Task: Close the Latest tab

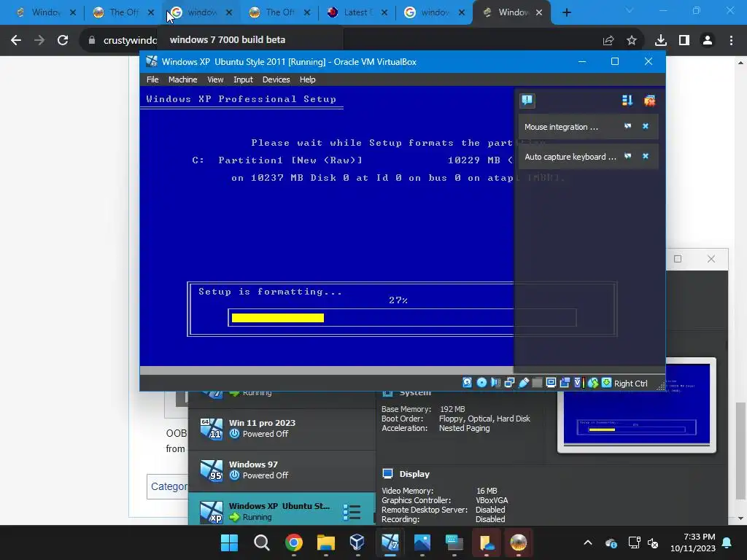Action: pyautogui.click(x=384, y=12)
